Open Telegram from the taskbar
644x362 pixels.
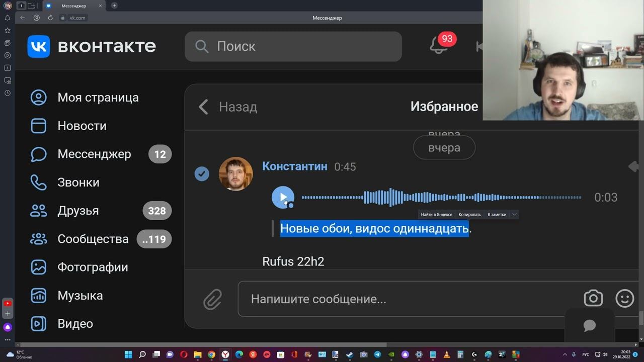click(x=377, y=354)
